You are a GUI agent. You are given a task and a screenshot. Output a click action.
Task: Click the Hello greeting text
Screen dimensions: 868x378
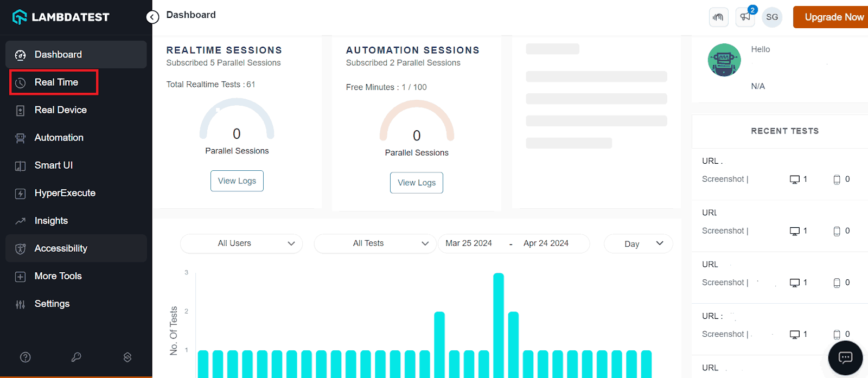[x=761, y=49]
